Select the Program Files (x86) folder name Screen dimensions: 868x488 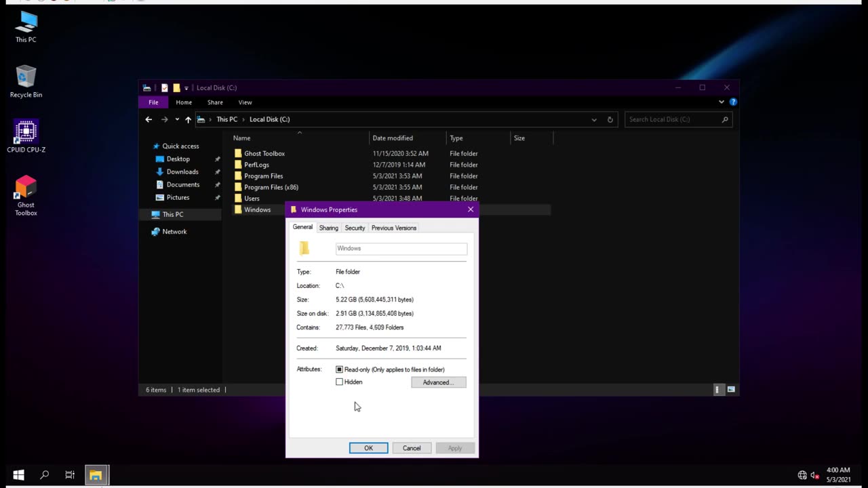(x=271, y=187)
